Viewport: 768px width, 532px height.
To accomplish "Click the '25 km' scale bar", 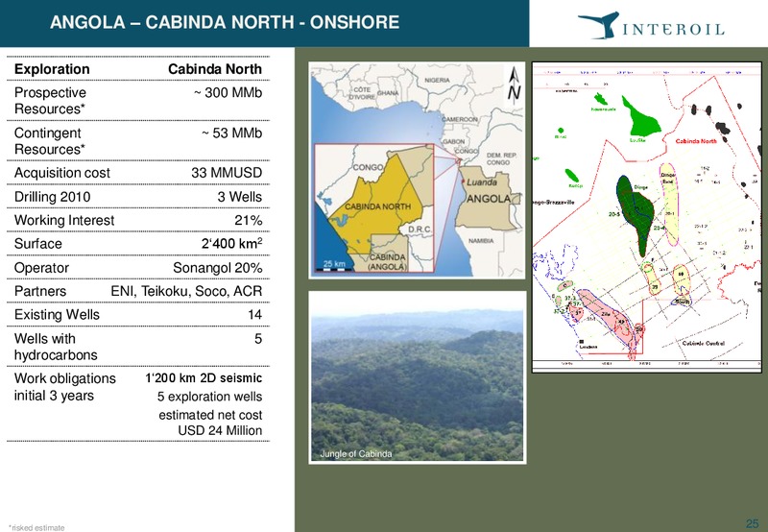I will coord(334,265).
